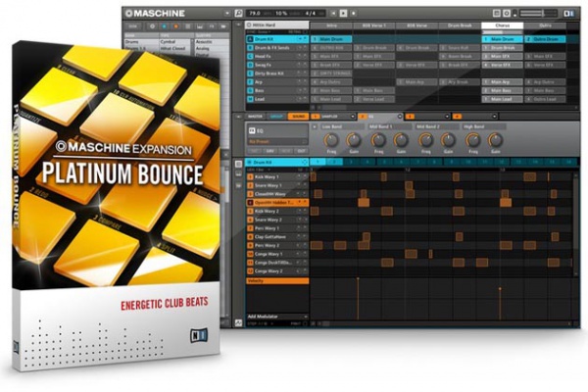Adjust the master volume slider in header
Screen dimensions: 588x392
click(x=538, y=14)
